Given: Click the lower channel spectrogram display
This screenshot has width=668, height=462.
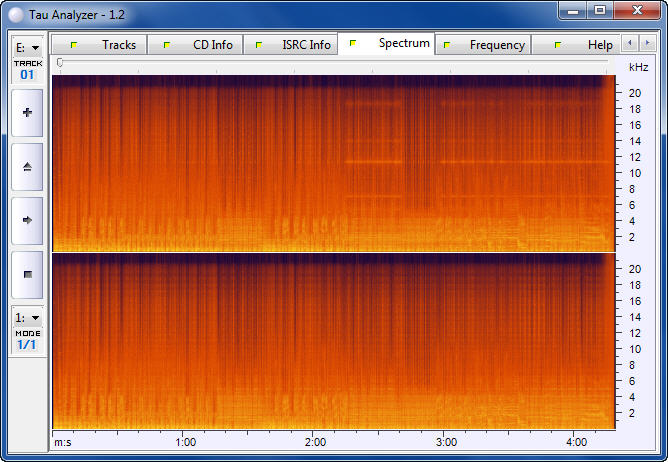Looking at the screenshot, I should coord(332,341).
